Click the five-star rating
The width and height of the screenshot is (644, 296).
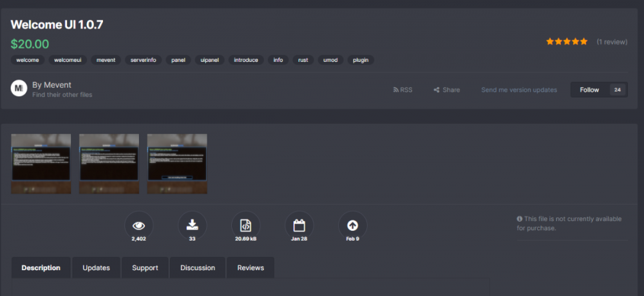(x=567, y=42)
